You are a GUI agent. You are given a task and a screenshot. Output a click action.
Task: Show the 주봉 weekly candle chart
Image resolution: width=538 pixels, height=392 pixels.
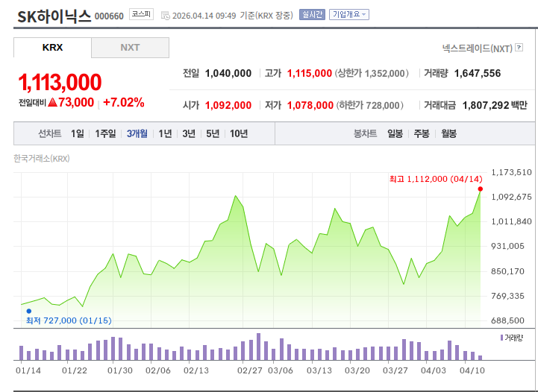point(422,133)
